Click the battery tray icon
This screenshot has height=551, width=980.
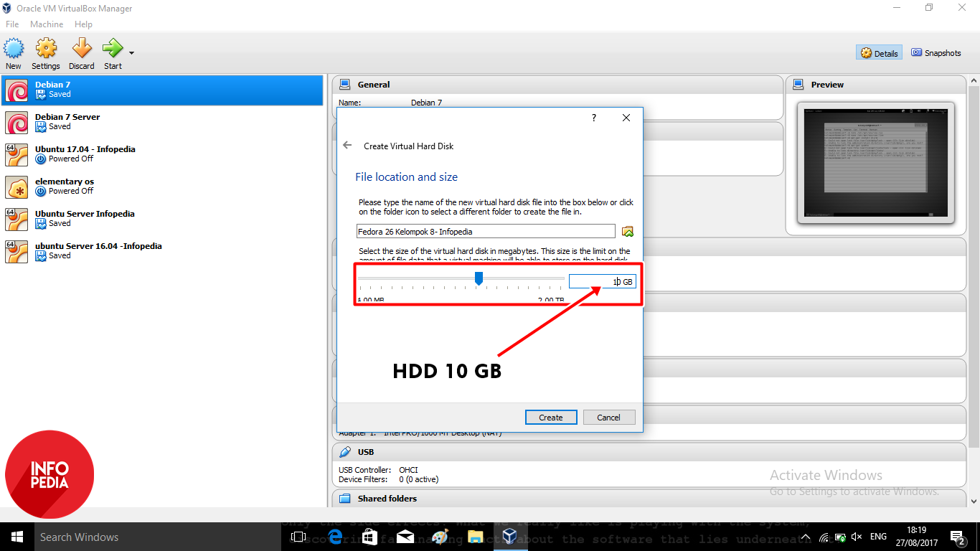coord(839,537)
